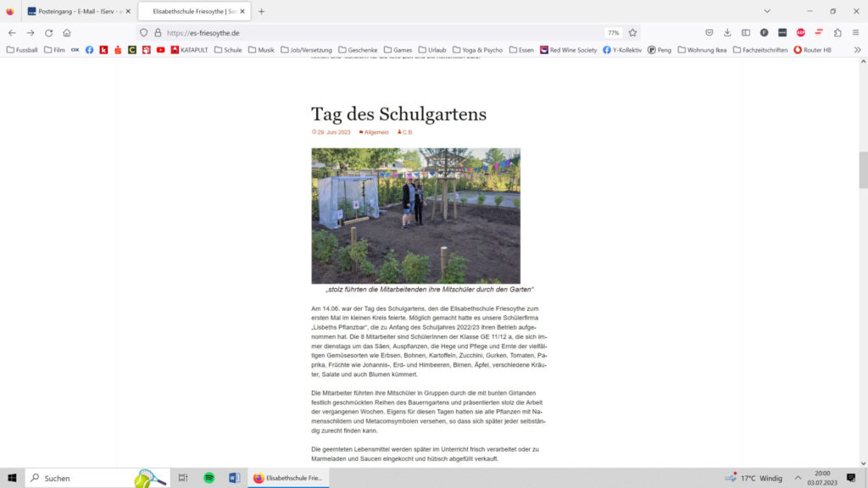Image resolution: width=868 pixels, height=488 pixels.
Task: Expand the Wohnung Ikea bookmark folder
Action: [x=702, y=50]
